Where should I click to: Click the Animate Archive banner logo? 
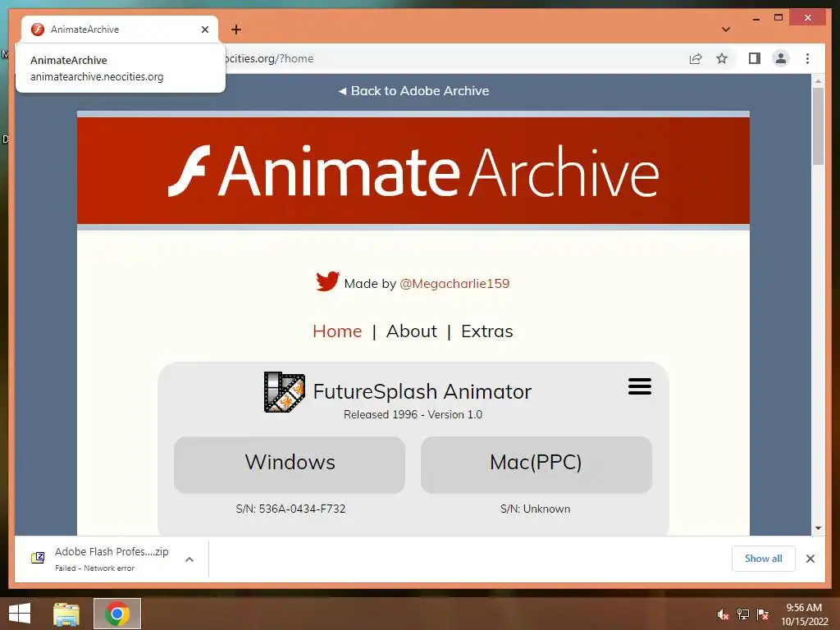point(413,171)
